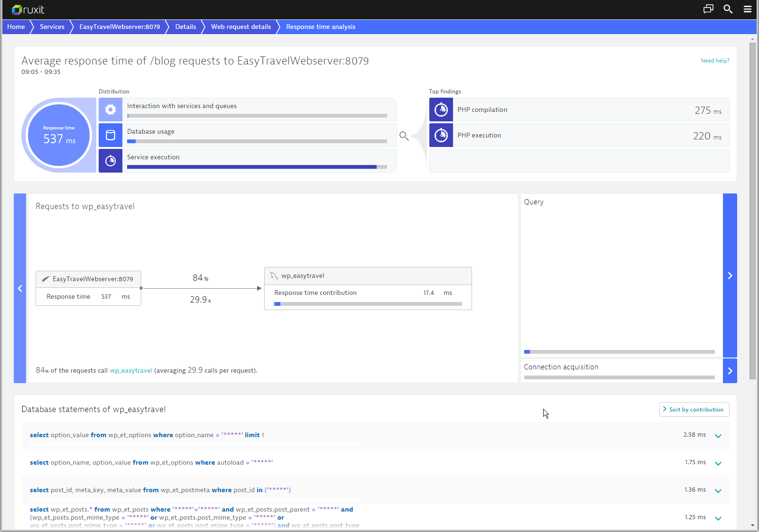Click the ruxit logo
Screen dimensions: 759x532
coord(28,9)
